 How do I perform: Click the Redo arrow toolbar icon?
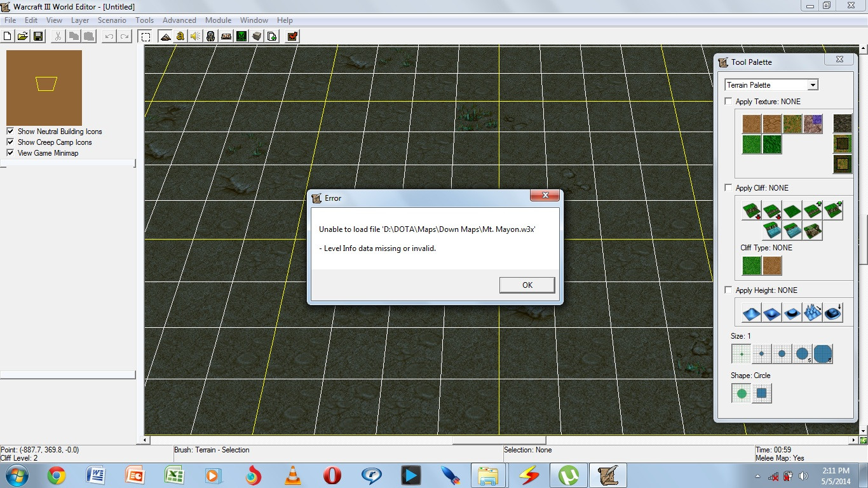[125, 36]
